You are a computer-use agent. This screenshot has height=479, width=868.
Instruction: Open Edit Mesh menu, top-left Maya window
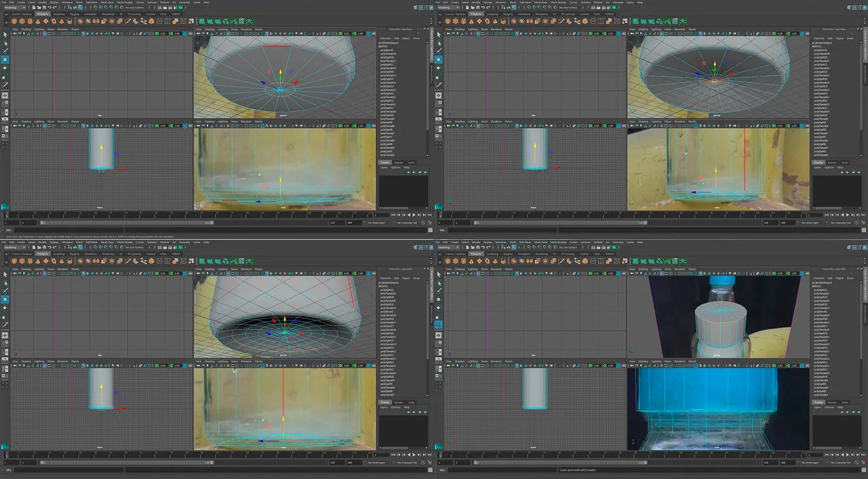[x=92, y=3]
